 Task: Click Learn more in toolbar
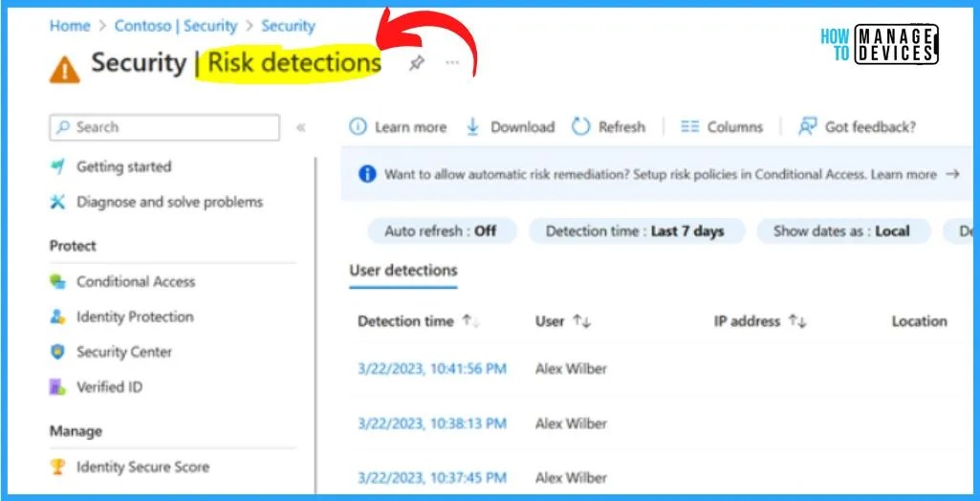point(410,127)
